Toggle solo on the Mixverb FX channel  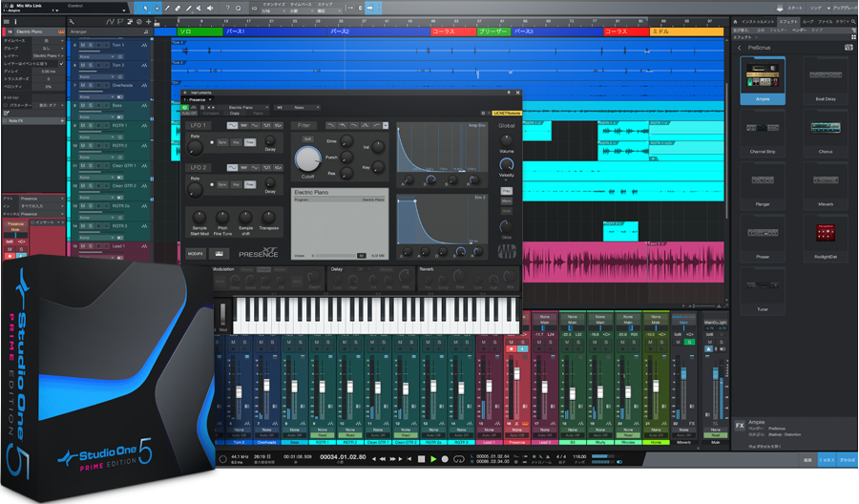tap(690, 342)
